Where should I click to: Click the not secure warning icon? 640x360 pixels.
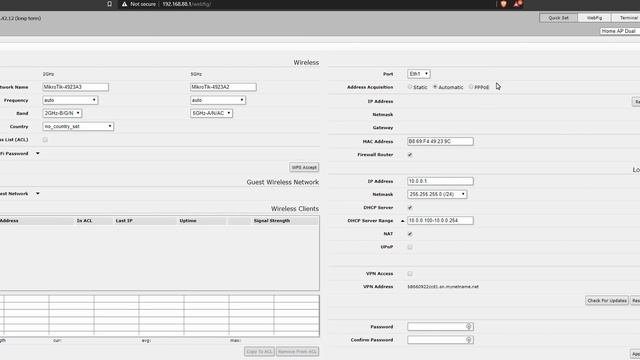coord(124,4)
